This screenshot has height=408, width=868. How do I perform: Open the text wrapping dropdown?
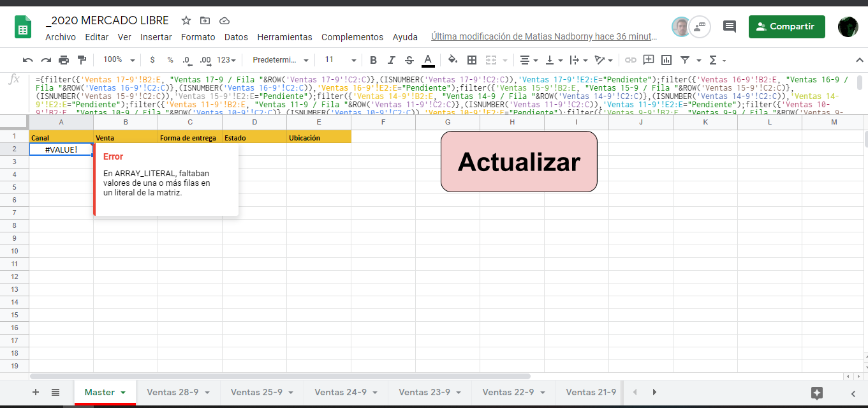[x=578, y=60]
